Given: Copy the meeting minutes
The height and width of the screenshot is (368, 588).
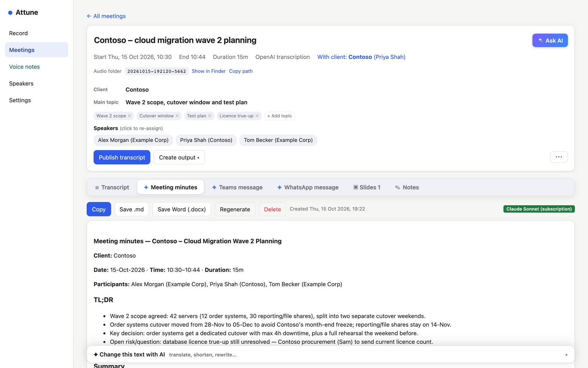Looking at the screenshot, I should click(x=98, y=209).
